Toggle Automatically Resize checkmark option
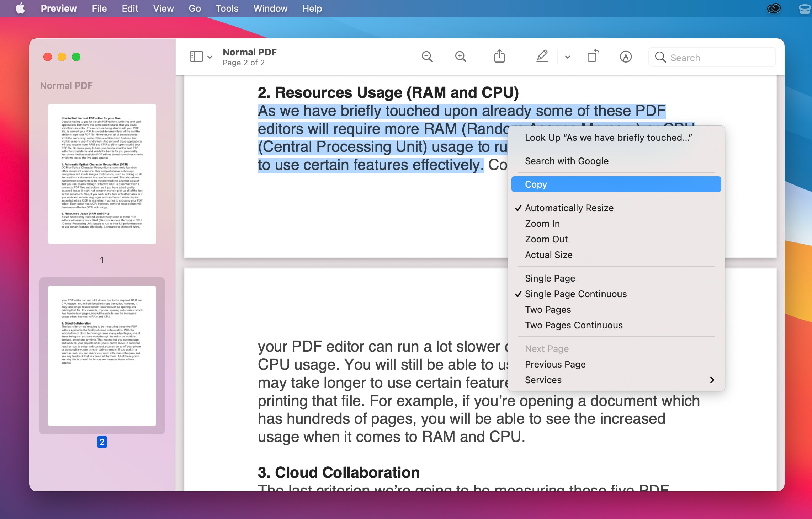This screenshot has height=519, width=812. (x=569, y=208)
